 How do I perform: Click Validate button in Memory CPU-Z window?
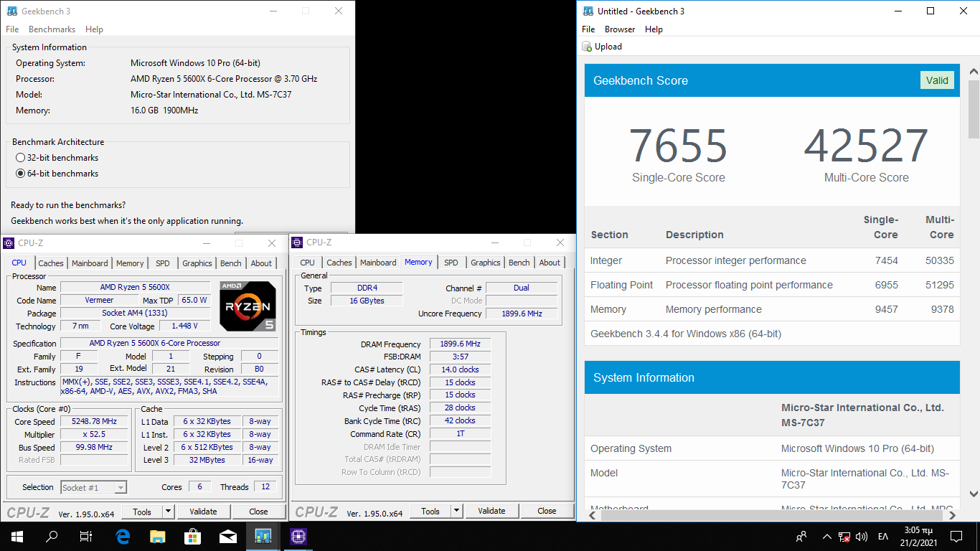point(491,512)
